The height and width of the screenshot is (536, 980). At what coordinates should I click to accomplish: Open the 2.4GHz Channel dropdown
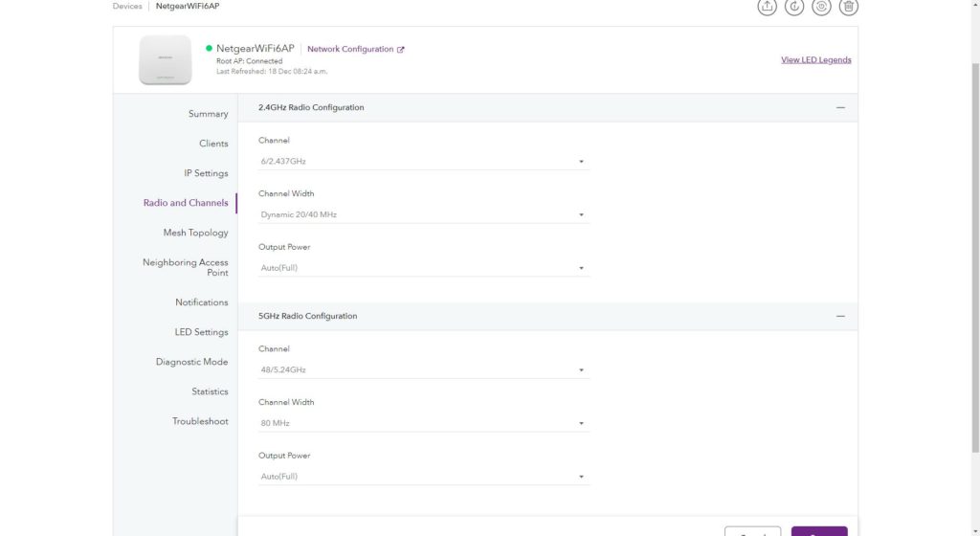pyautogui.click(x=423, y=162)
